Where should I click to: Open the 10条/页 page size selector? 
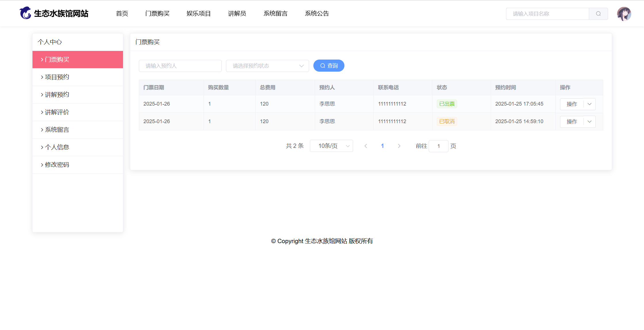[x=331, y=146]
